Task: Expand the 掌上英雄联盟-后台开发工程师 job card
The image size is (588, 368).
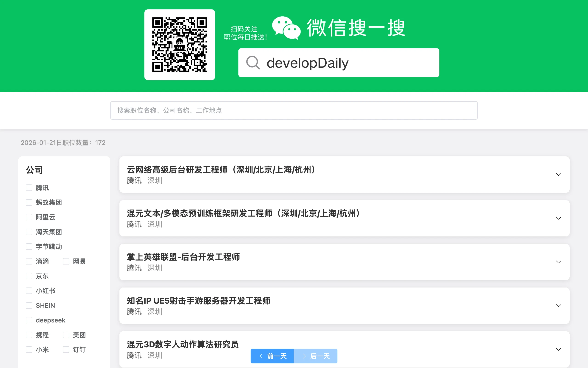Action: pyautogui.click(x=558, y=262)
